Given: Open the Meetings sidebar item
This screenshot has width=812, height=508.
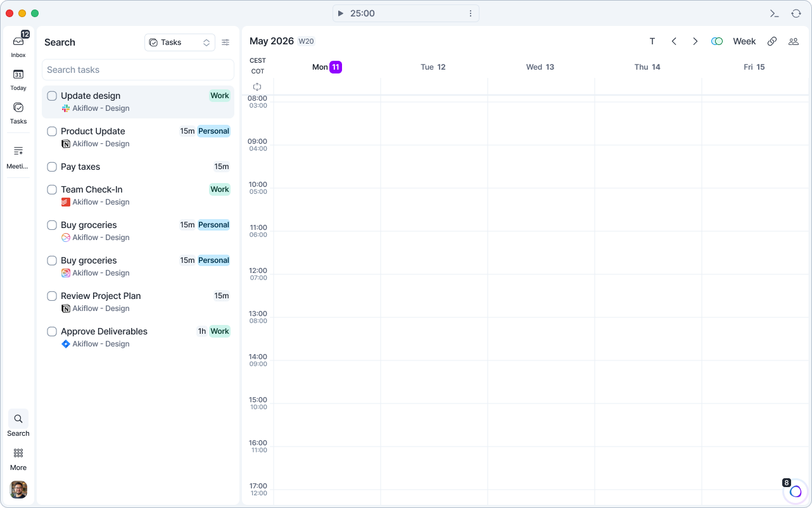Looking at the screenshot, I should (x=18, y=157).
